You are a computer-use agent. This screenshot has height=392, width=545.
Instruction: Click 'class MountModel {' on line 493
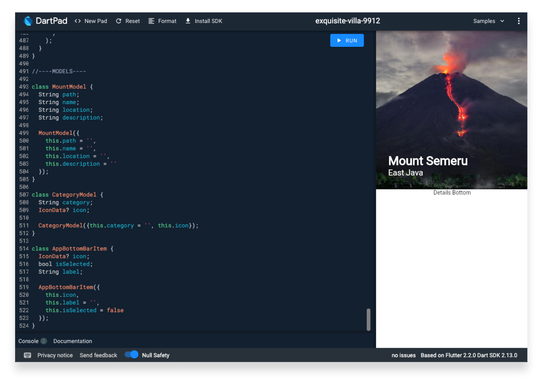pyautogui.click(x=62, y=87)
